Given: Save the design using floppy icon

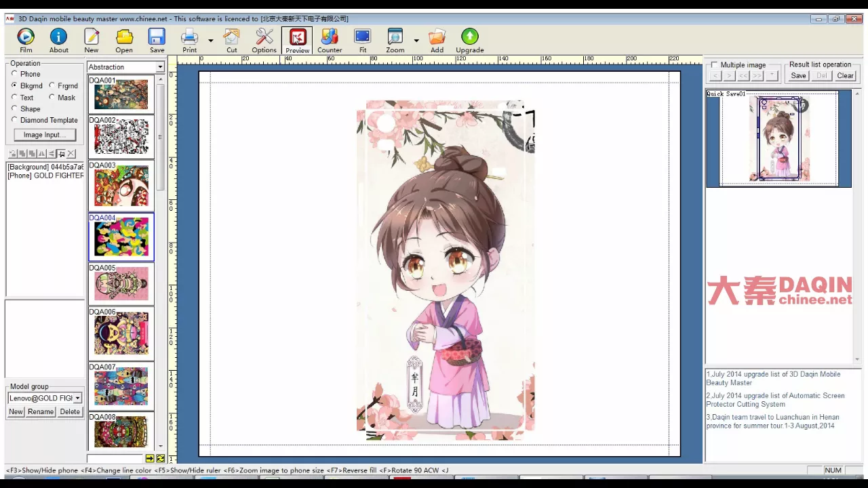Looking at the screenshot, I should pos(157,41).
